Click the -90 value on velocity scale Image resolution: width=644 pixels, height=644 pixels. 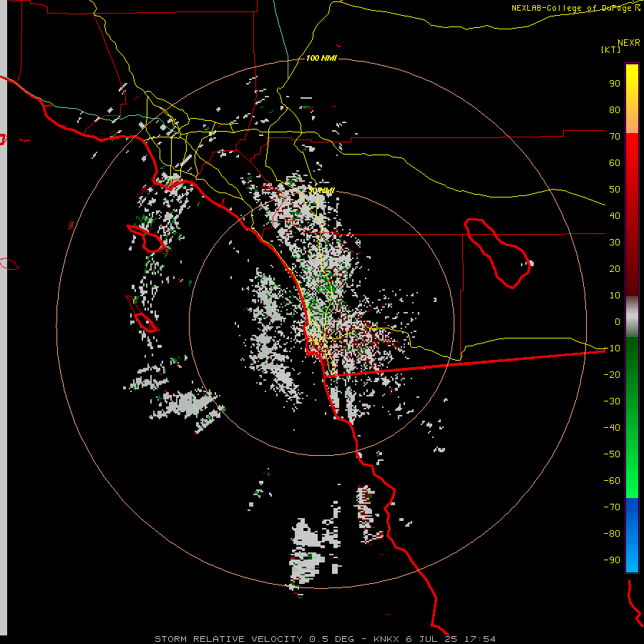tap(612, 560)
